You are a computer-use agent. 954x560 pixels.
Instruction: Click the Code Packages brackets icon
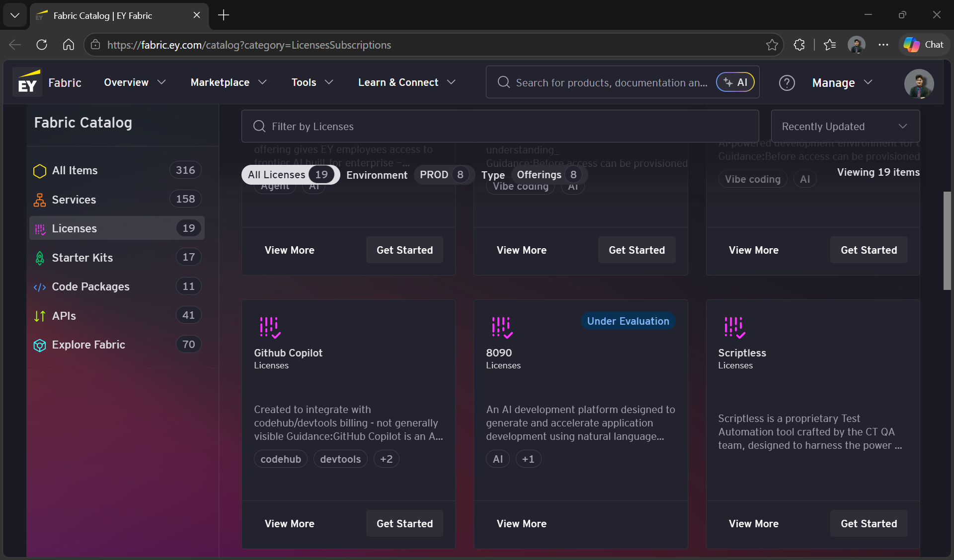[x=40, y=287]
